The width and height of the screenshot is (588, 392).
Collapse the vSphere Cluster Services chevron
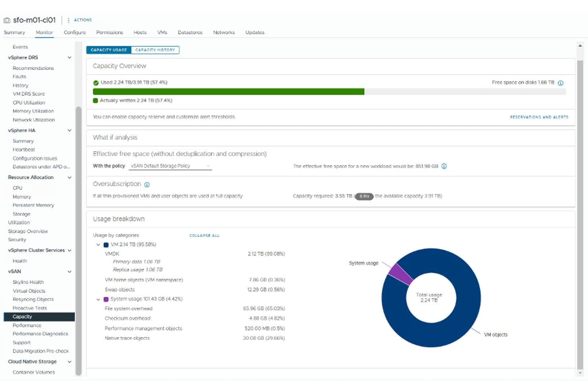pyautogui.click(x=70, y=250)
